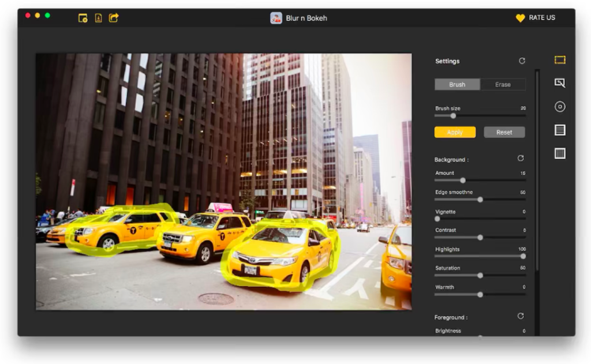Switch to Erase mode
Screen dimensions: 591x364
pyautogui.click(x=503, y=84)
